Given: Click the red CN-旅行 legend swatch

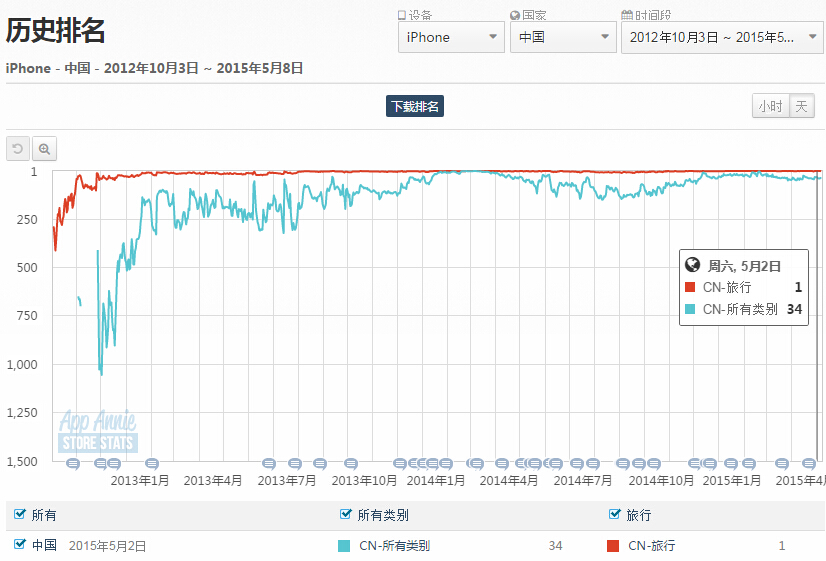Looking at the screenshot, I should click(x=614, y=546).
